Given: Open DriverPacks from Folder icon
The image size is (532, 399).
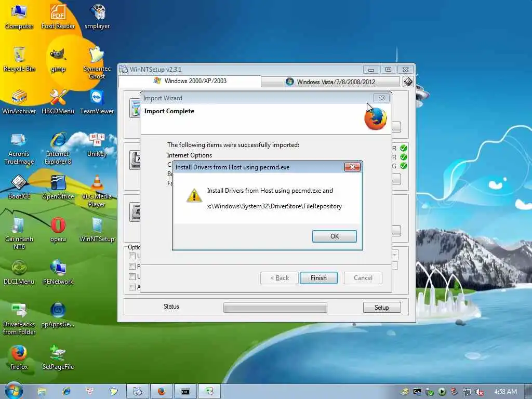Looking at the screenshot, I should pyautogui.click(x=19, y=318).
